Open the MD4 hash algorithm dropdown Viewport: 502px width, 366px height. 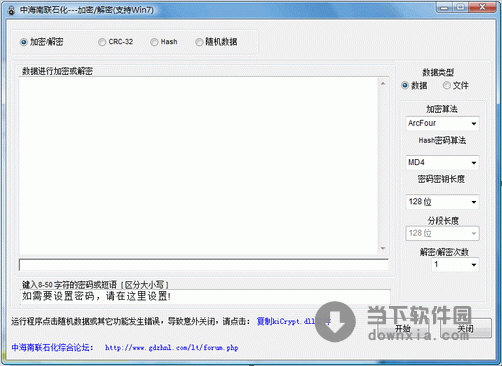[442, 163]
